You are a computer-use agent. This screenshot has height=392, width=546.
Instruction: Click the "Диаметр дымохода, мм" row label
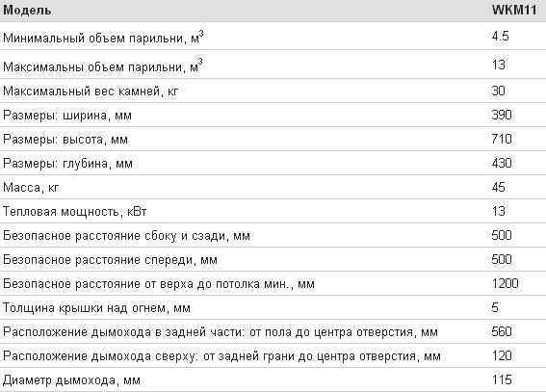71,380
